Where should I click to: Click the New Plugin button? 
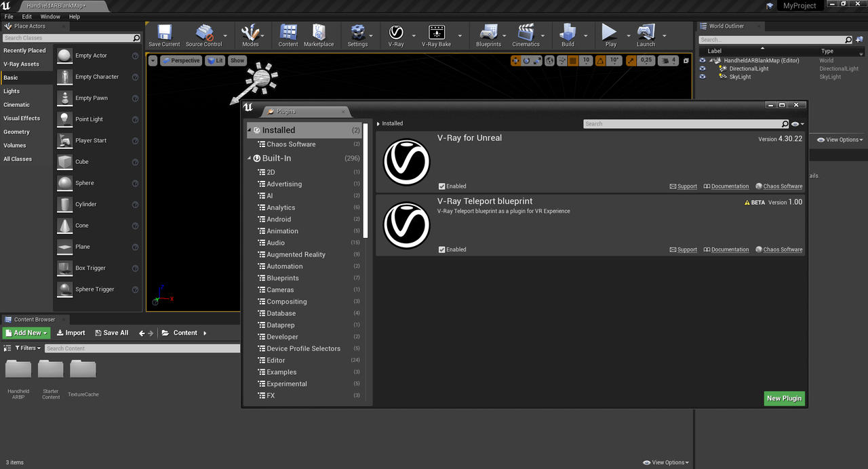pyautogui.click(x=784, y=399)
